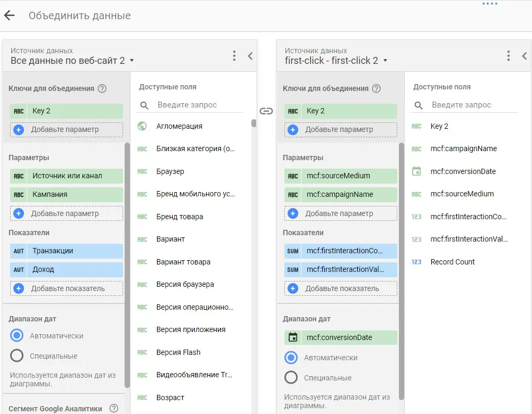Open data source dropdown Все данные по веб-сайт 2

[72, 61]
